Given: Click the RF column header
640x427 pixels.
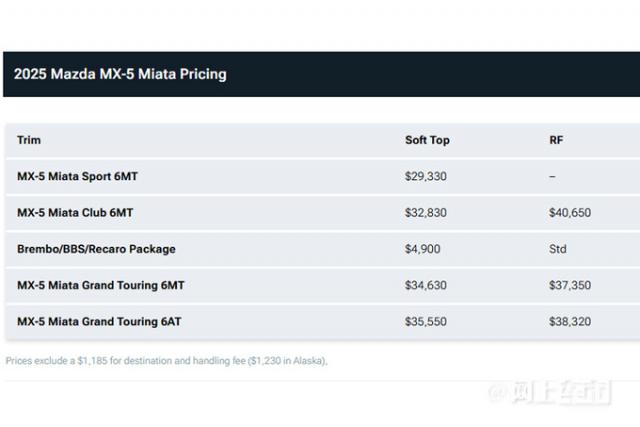Looking at the screenshot, I should click(x=556, y=140).
